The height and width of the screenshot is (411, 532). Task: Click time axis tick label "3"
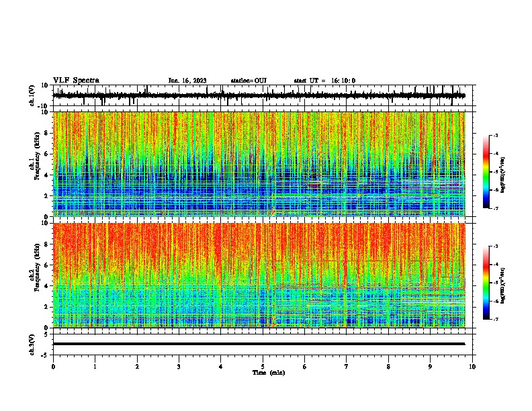(179, 367)
